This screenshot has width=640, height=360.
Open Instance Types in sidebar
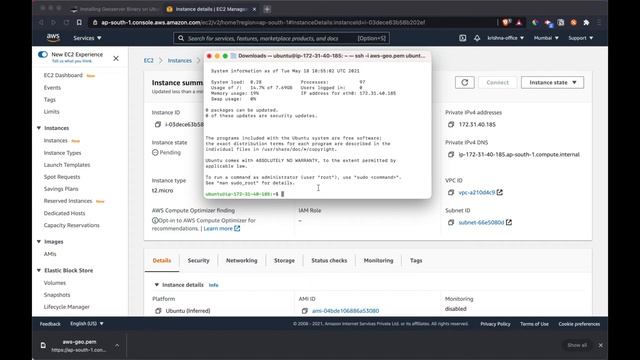coord(62,153)
